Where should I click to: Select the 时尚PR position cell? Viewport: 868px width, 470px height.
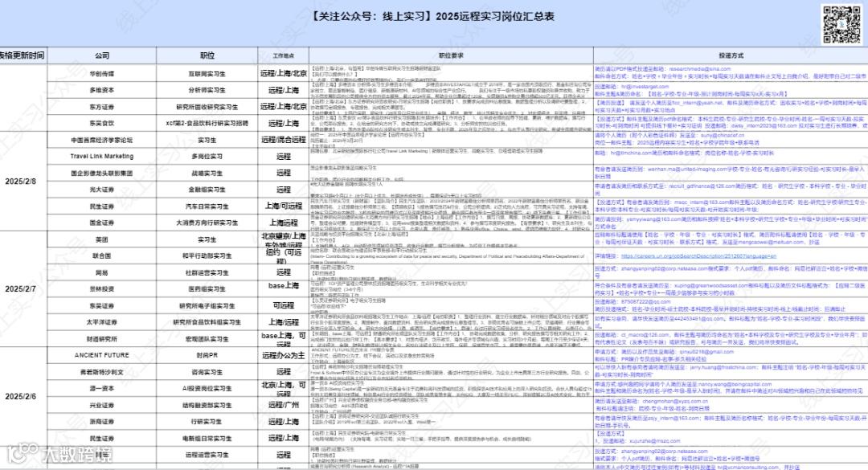click(x=207, y=355)
